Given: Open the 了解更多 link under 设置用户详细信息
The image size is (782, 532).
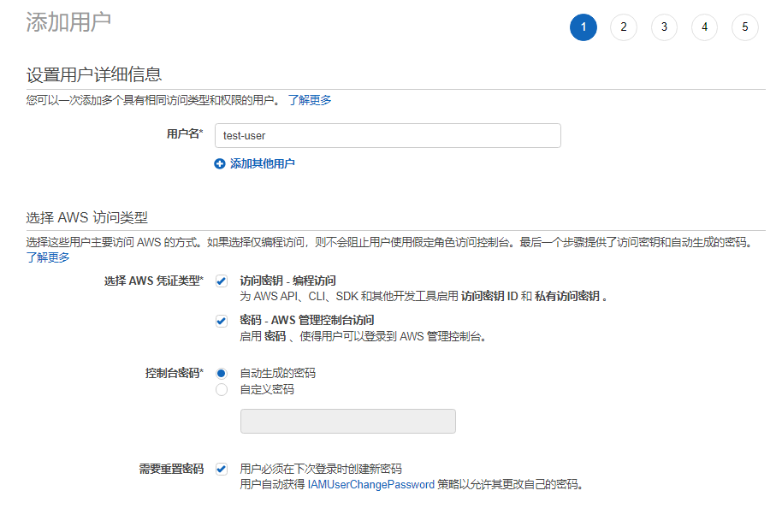Looking at the screenshot, I should point(311,100).
